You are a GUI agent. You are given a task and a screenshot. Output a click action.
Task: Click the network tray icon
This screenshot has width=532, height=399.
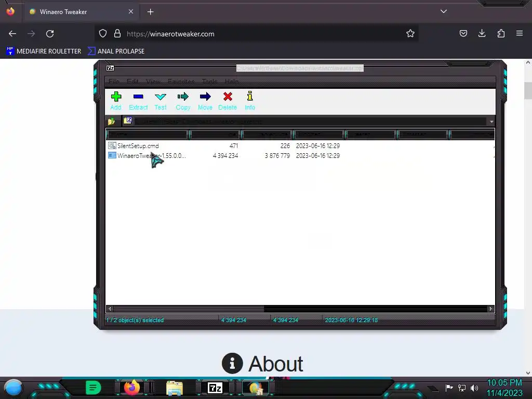click(462, 388)
